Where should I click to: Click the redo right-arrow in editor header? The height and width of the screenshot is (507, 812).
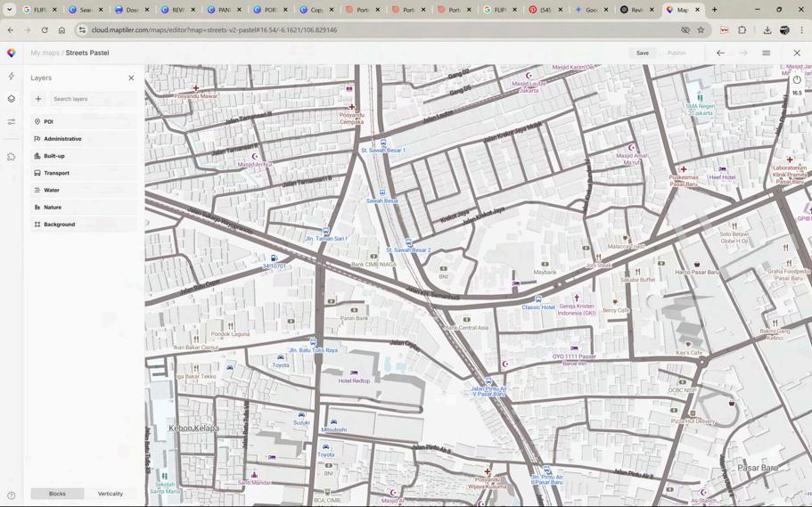click(743, 53)
